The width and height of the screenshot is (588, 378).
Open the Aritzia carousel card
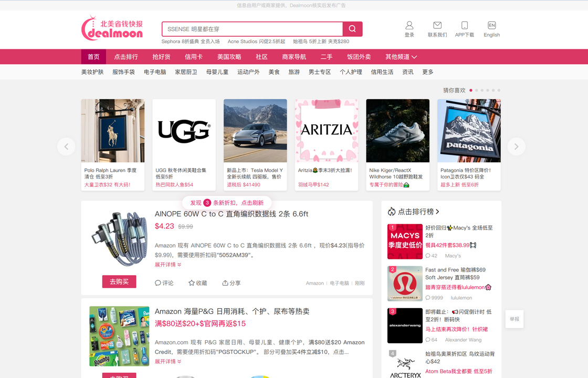[327, 145]
